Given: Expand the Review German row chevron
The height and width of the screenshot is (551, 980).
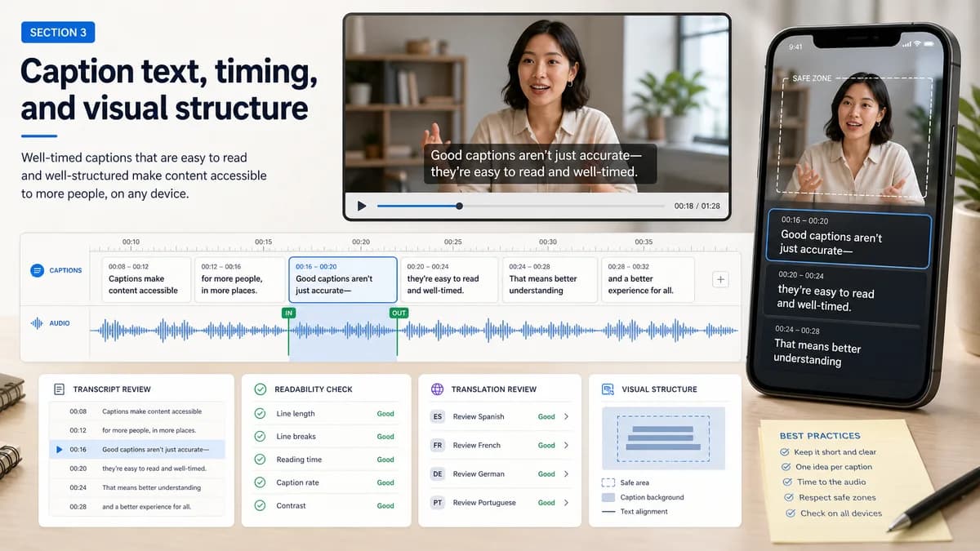Looking at the screenshot, I should (x=567, y=473).
